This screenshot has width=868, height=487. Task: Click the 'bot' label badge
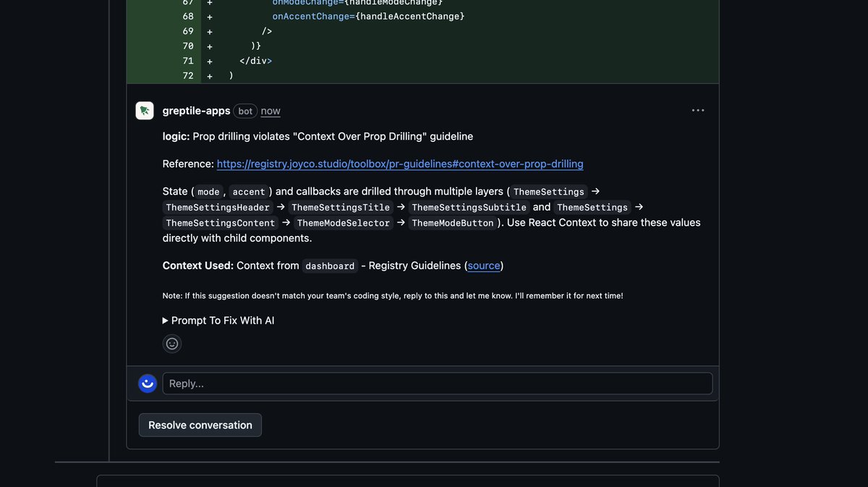(245, 111)
